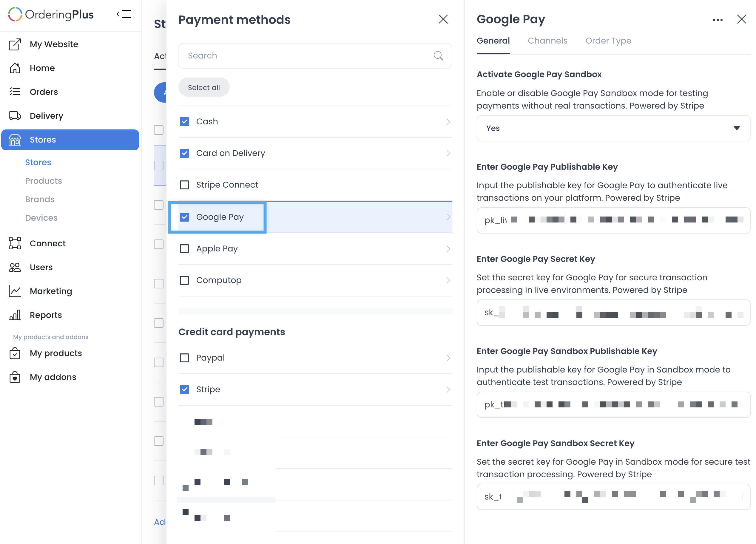756x544 pixels.
Task: Edit Google Pay Secret Key field
Action: [x=613, y=313]
